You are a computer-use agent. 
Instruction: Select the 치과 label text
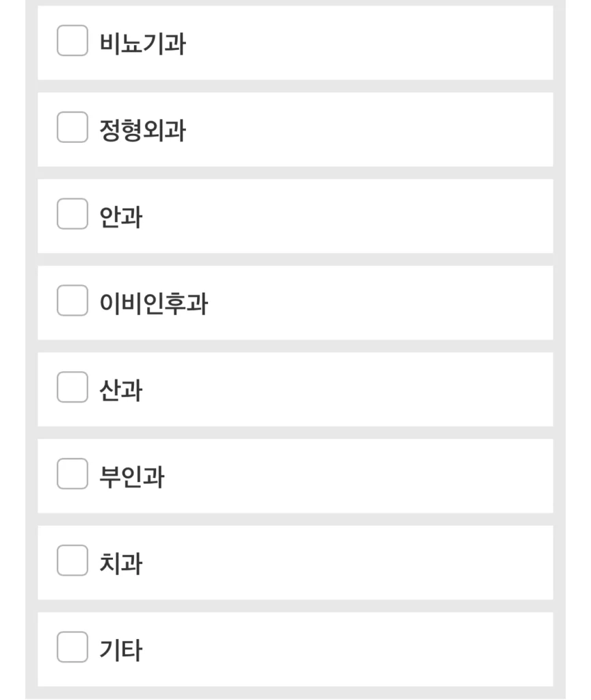[120, 563]
